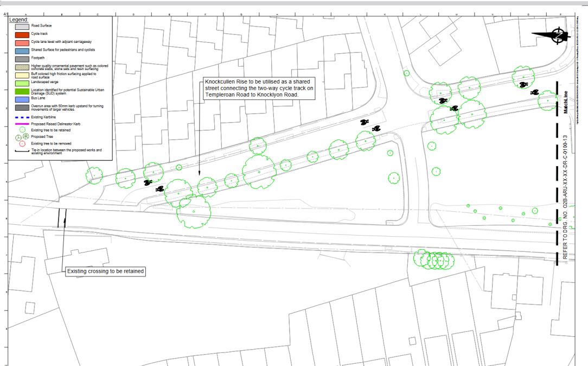Click 'Buff colored high friction surfacing' description
The image size is (588, 366).
[63, 75]
